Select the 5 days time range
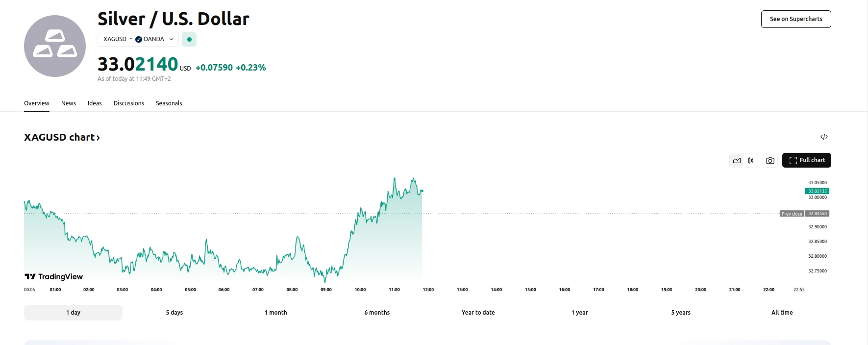This screenshot has width=868, height=345. [174, 313]
